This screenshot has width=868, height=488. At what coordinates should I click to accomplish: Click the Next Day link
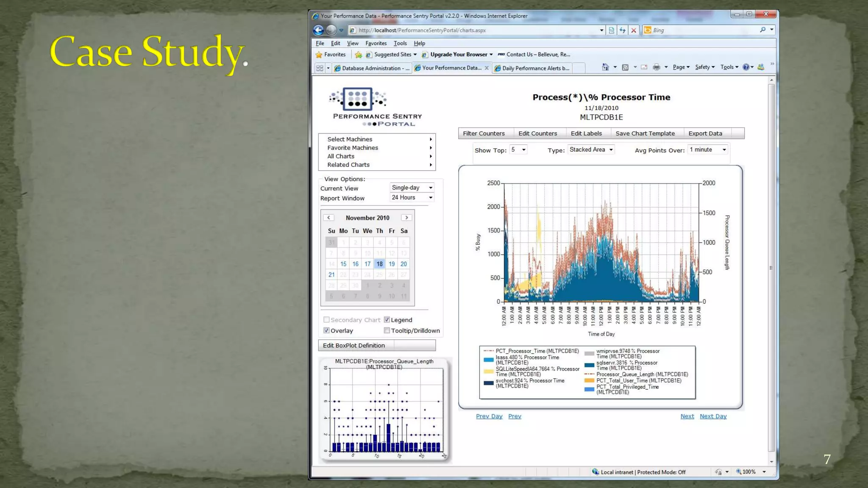pos(713,416)
